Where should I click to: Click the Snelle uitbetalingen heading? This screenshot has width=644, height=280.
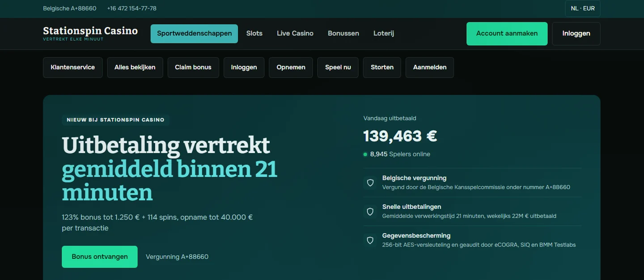[x=412, y=207]
